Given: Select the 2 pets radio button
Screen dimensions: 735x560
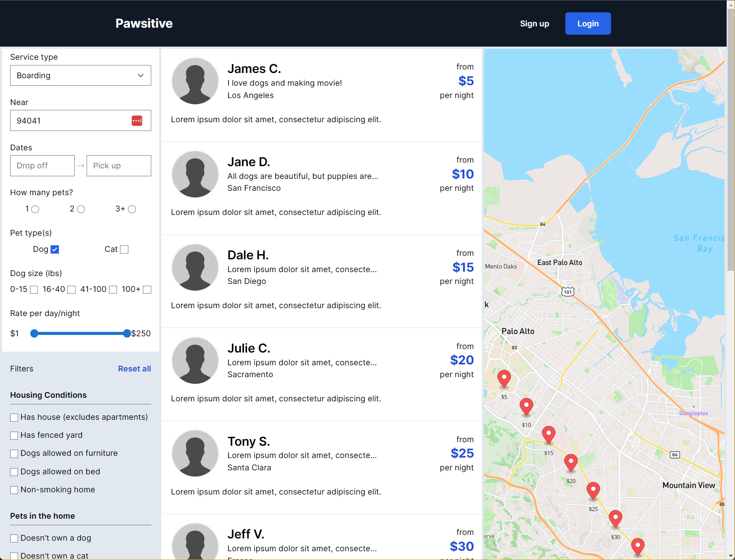Looking at the screenshot, I should pos(81,209).
